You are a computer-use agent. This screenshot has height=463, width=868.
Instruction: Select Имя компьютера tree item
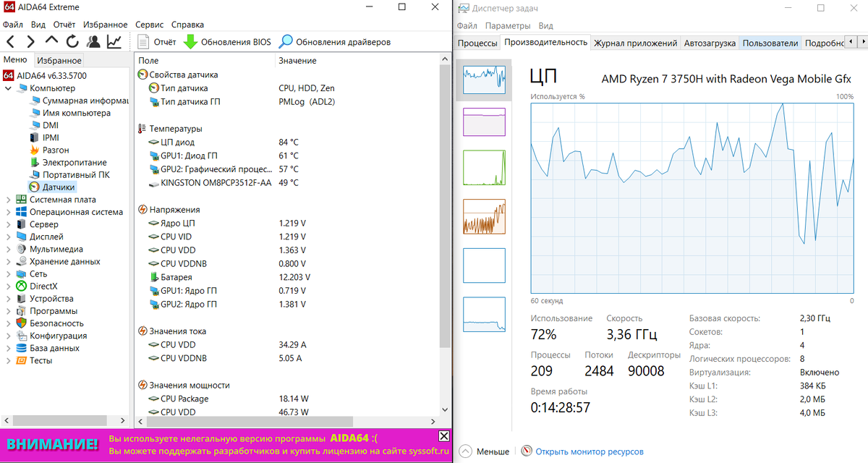[69, 113]
